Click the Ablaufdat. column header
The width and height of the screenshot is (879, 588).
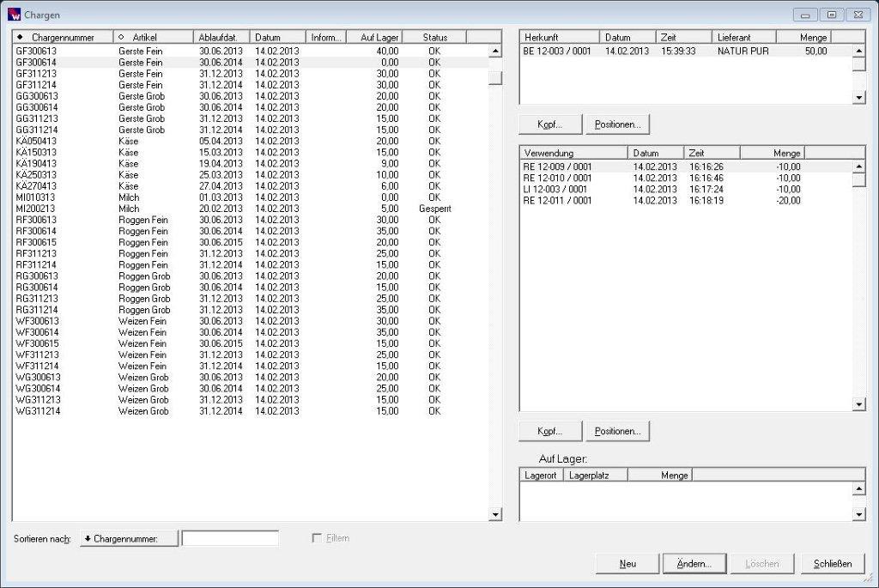[221, 38]
